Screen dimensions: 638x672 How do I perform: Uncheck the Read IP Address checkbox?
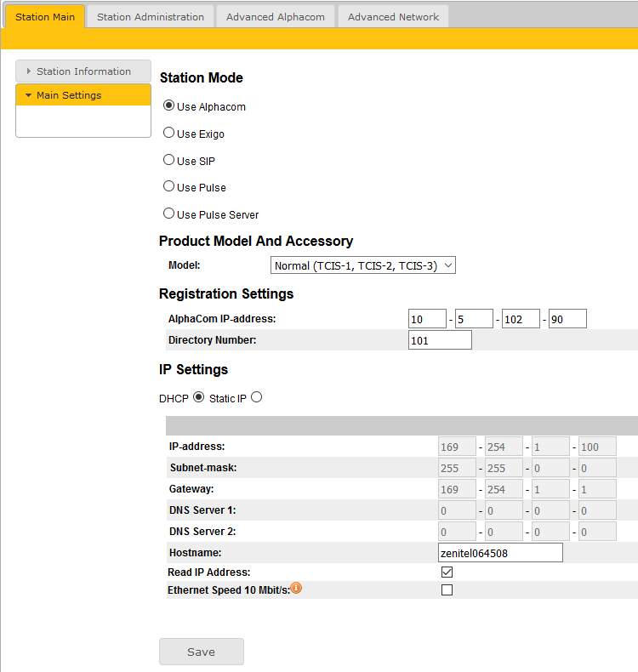[447, 572]
